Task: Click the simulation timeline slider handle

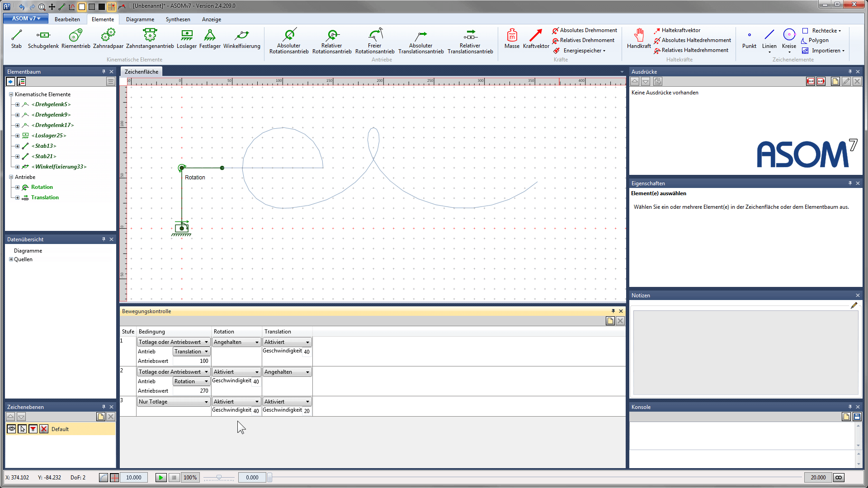Action: (x=270, y=478)
